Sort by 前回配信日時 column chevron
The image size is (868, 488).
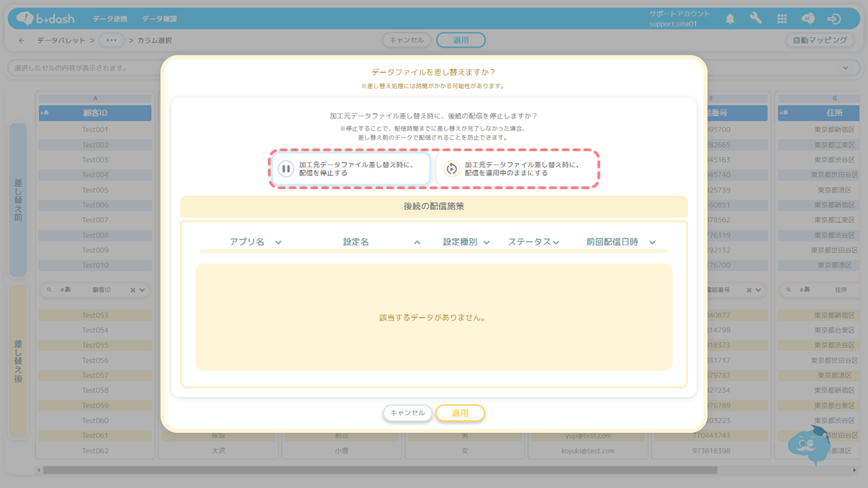652,243
